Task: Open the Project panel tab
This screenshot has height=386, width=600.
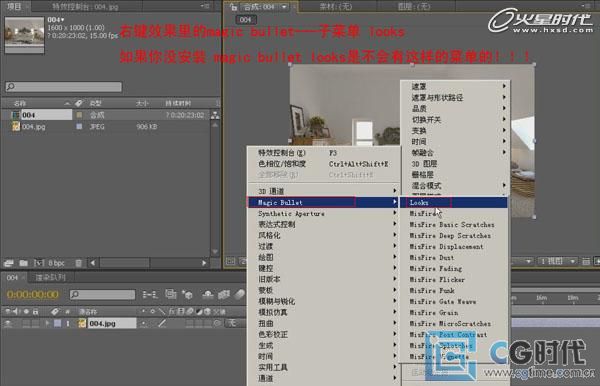Action: tap(15, 7)
